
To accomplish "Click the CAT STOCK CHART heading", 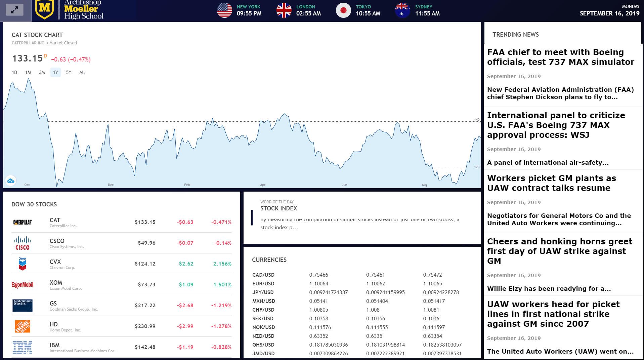I will 37,35.
